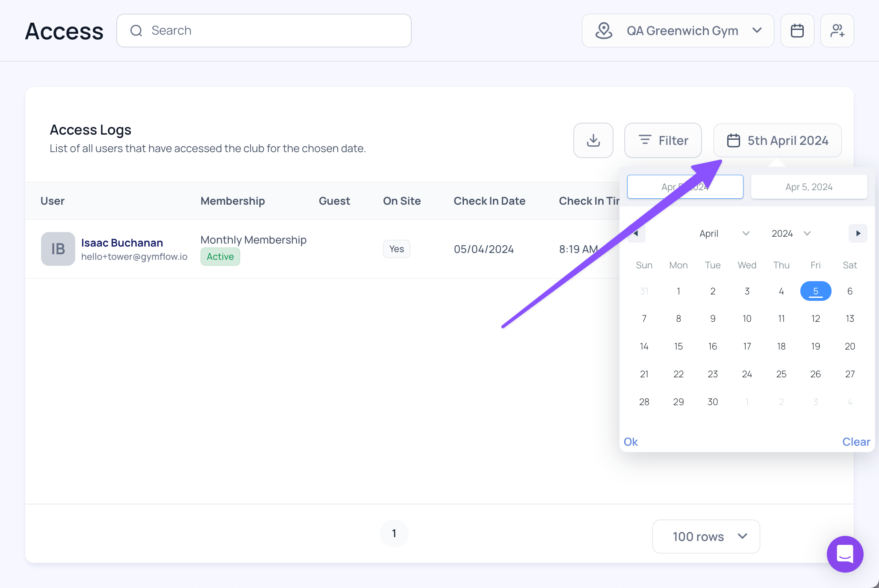Select April 14 in the calendar
The height and width of the screenshot is (588, 879).
[x=644, y=346]
